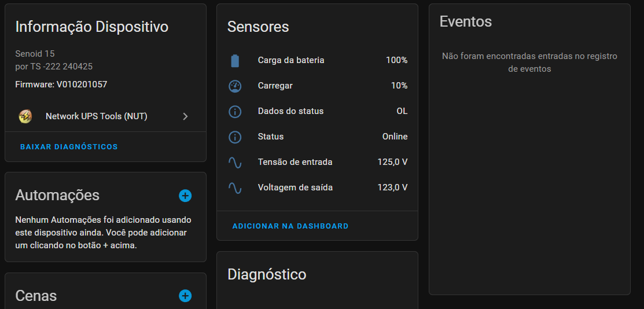Viewport: 644px width, 309px height.
Task: Click the Diagnóstico card heading
Action: click(x=267, y=274)
